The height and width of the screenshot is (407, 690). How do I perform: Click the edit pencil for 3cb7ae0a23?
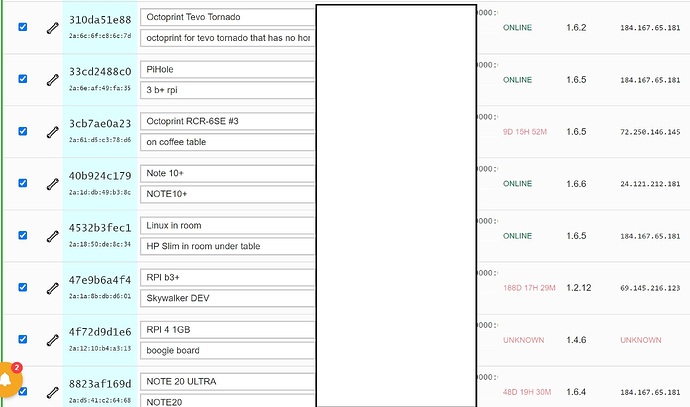[x=52, y=131]
